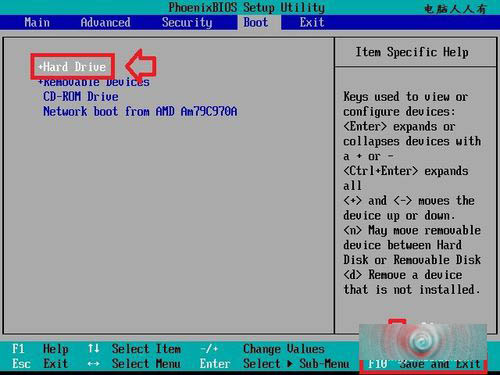The width and height of the screenshot is (500, 375).
Task: Click the up/down arrows Select Item hint
Action: point(134,349)
